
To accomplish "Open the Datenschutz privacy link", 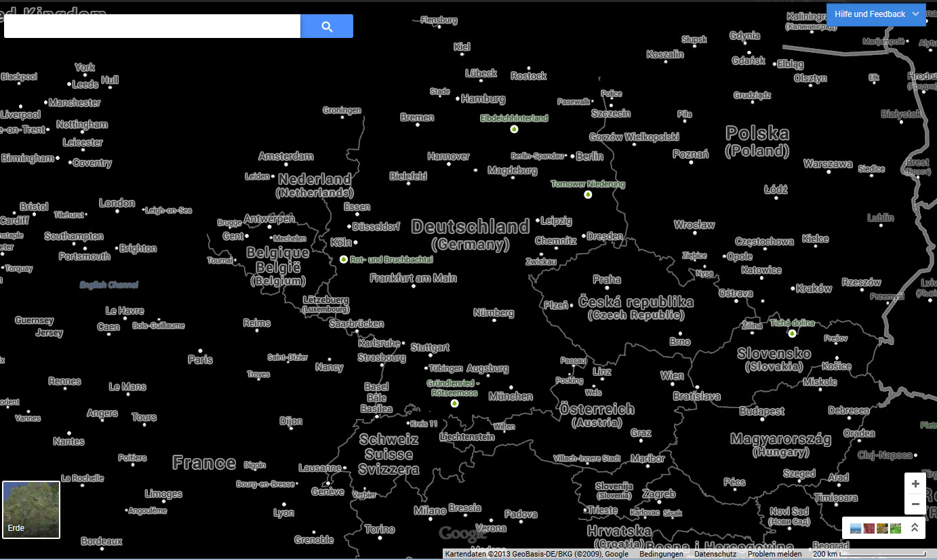I will [x=715, y=554].
